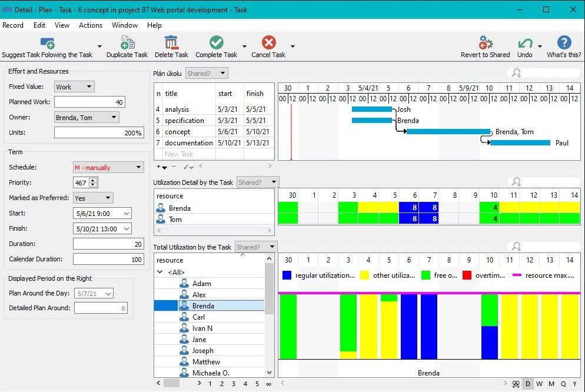Click the Cancel Task toolbar icon
The image size is (585, 392).
[268, 42]
